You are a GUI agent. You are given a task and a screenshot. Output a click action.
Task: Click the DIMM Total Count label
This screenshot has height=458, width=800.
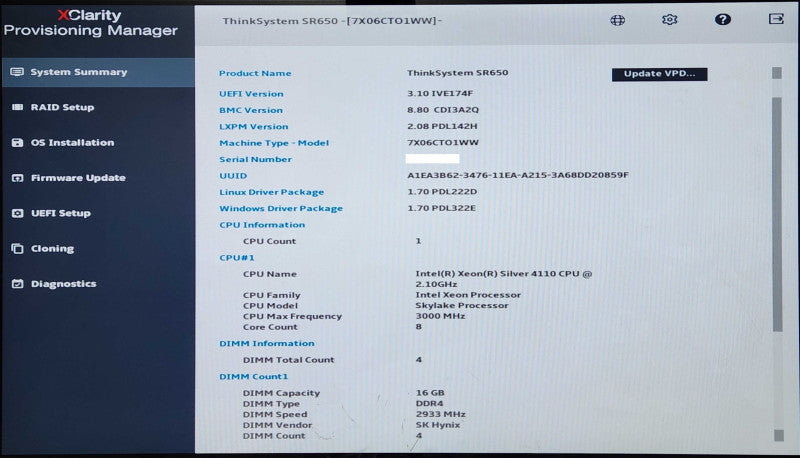288,360
